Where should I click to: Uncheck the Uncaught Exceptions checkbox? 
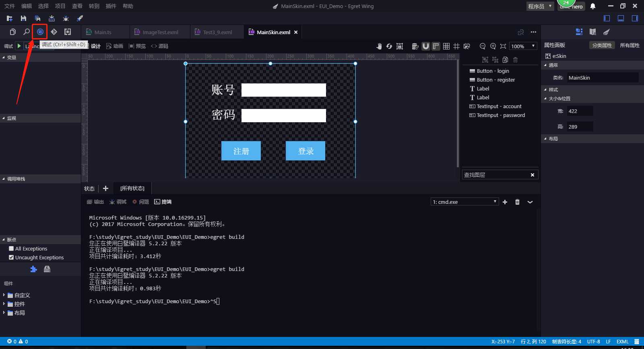(11, 257)
